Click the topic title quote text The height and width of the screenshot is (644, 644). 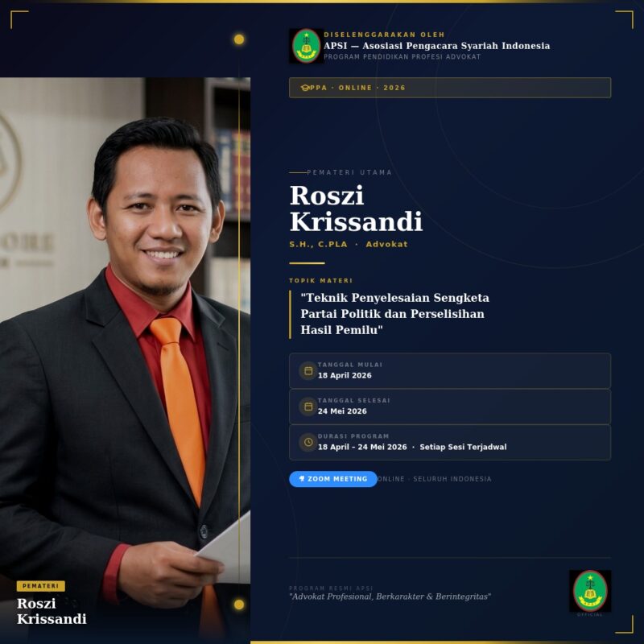coord(394,314)
